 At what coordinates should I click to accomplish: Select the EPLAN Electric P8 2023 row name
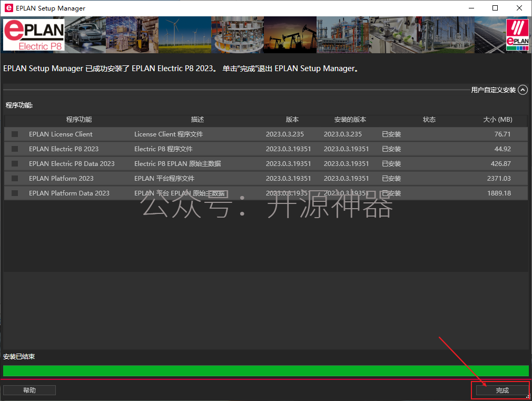pyautogui.click(x=64, y=149)
